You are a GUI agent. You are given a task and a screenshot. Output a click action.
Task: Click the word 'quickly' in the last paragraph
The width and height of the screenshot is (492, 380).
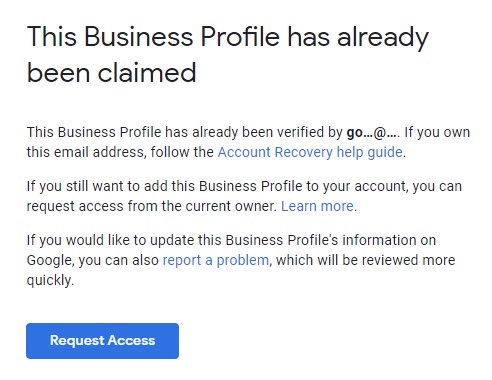click(49, 280)
